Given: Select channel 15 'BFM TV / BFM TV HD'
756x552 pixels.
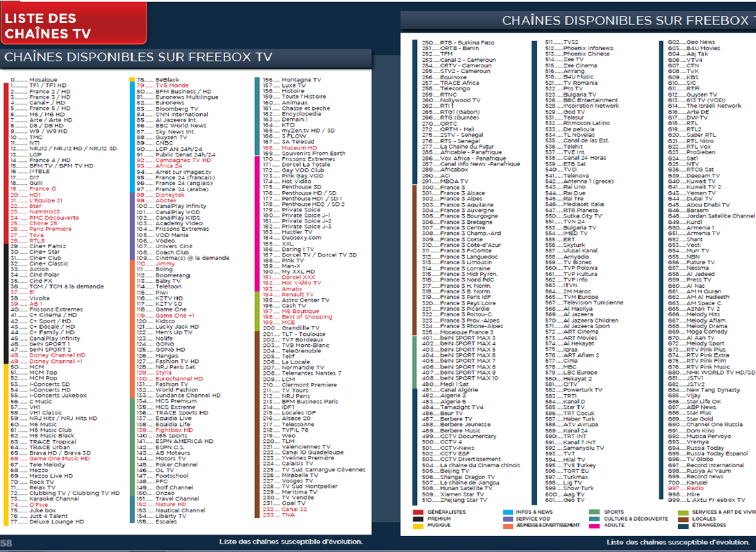Looking at the screenshot, I should (x=51, y=166).
